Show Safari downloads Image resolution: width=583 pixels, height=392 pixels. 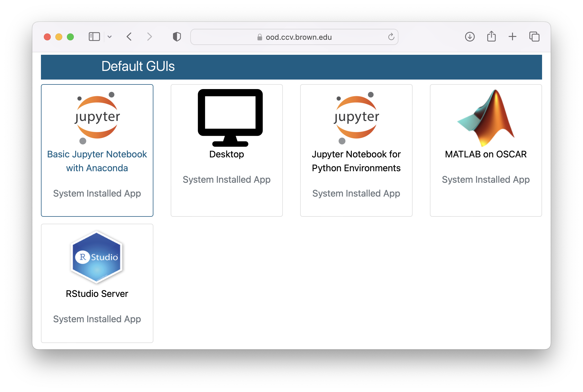coord(470,37)
